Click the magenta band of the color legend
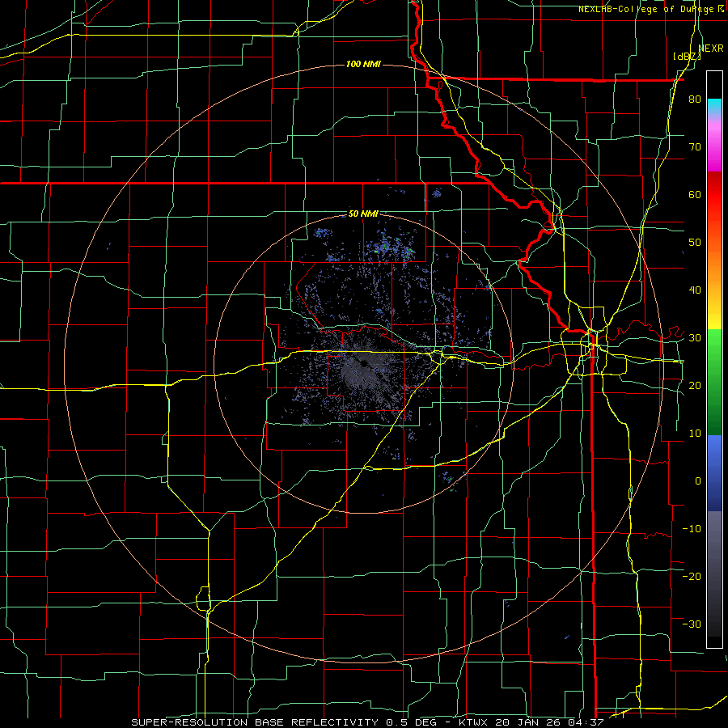This screenshot has width=728, height=728. coord(714,146)
